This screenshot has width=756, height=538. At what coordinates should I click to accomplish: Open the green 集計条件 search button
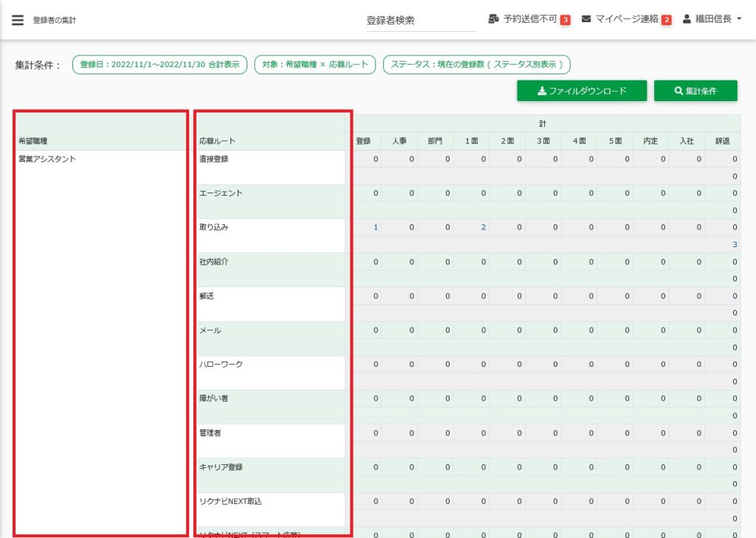[x=695, y=91]
